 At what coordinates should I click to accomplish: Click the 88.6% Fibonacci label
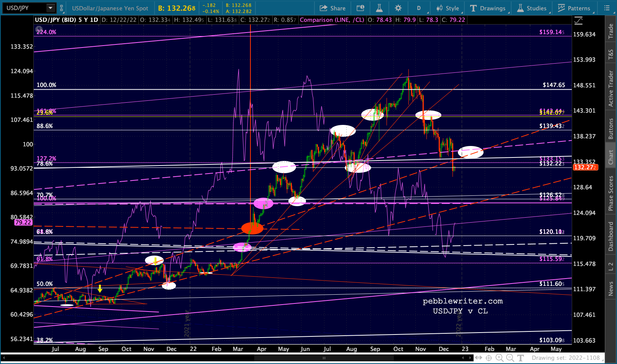pyautogui.click(x=44, y=126)
